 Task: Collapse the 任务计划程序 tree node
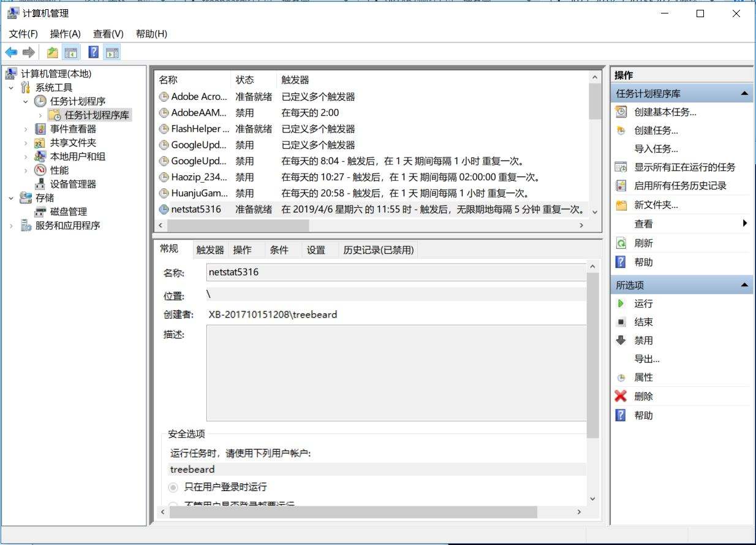pos(26,102)
